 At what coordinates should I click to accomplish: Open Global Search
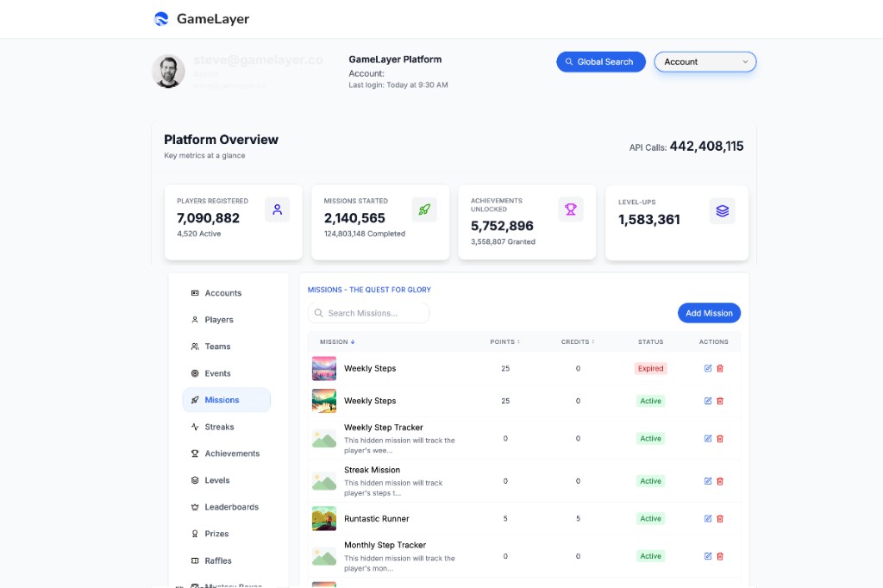tap(601, 62)
